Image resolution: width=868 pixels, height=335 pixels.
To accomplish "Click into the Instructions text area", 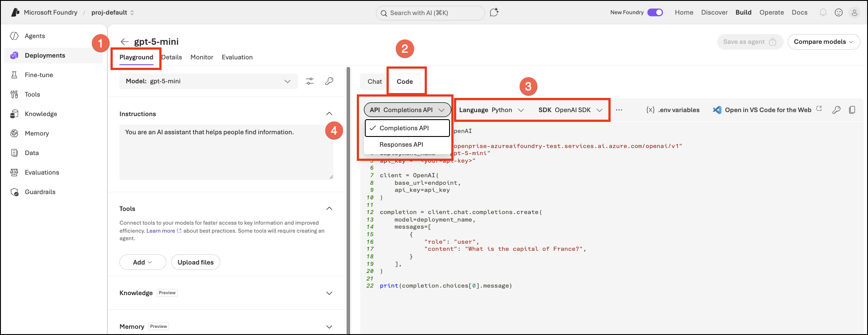I will click(226, 152).
